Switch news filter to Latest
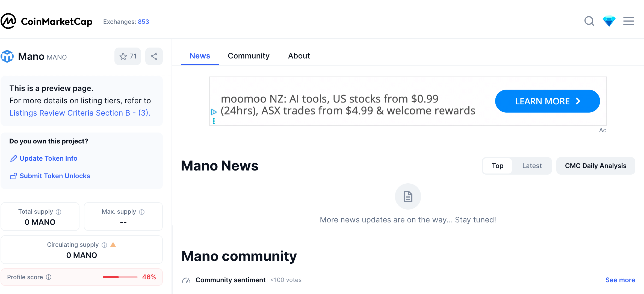The height and width of the screenshot is (294, 644). [x=532, y=166]
